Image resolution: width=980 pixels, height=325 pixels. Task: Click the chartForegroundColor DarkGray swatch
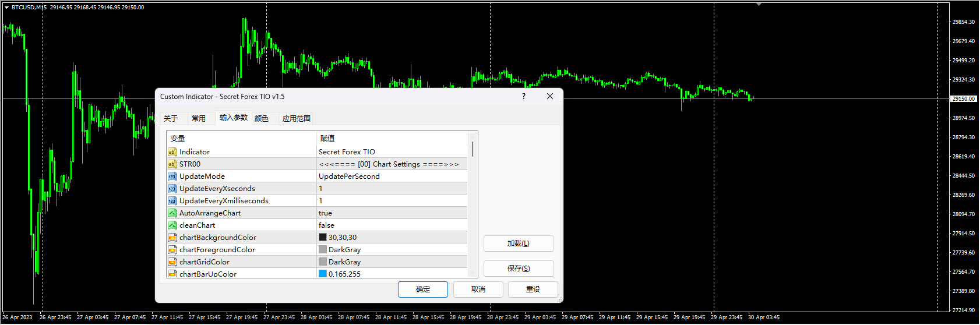tap(323, 250)
